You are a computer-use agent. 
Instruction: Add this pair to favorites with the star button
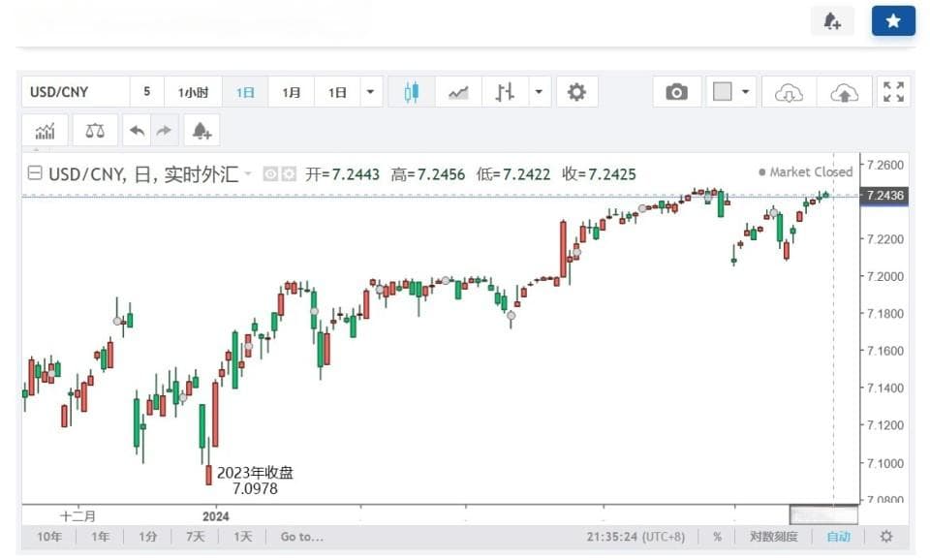coord(893,21)
